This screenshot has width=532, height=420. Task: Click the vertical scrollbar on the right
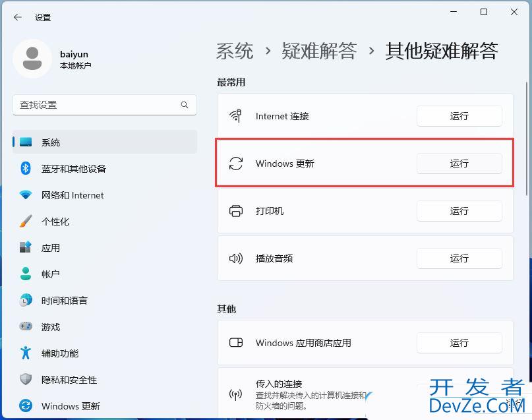(x=526, y=137)
